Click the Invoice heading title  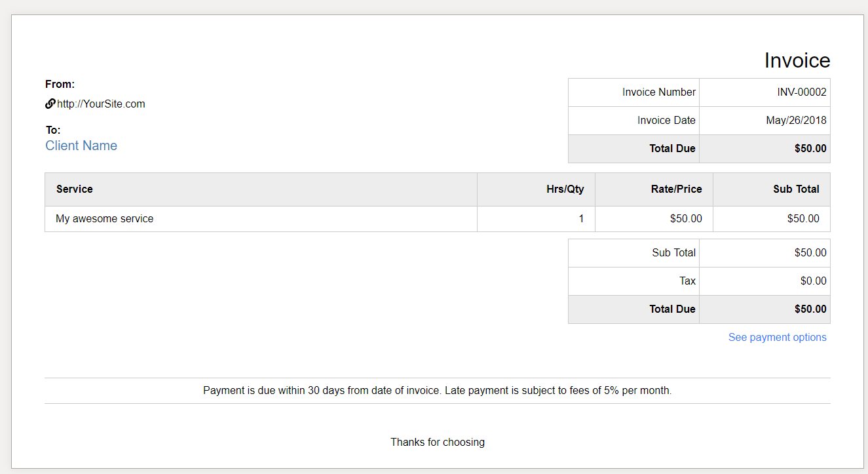797,60
